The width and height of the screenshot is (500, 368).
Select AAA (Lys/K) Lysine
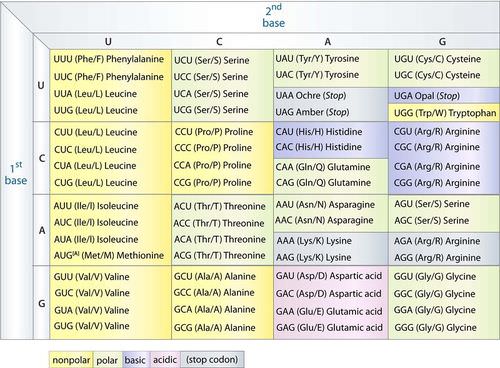(x=314, y=241)
